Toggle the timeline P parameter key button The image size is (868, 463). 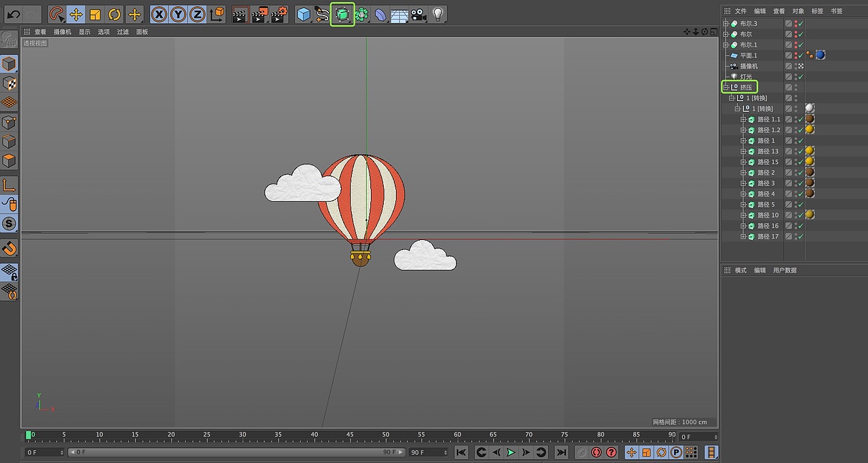point(676,452)
